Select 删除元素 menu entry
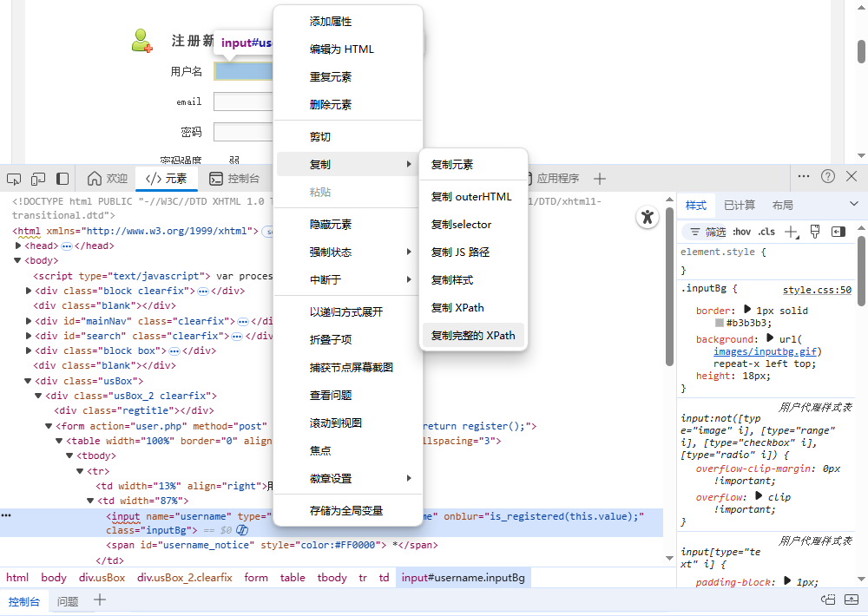The width and height of the screenshot is (868, 616). [348, 105]
